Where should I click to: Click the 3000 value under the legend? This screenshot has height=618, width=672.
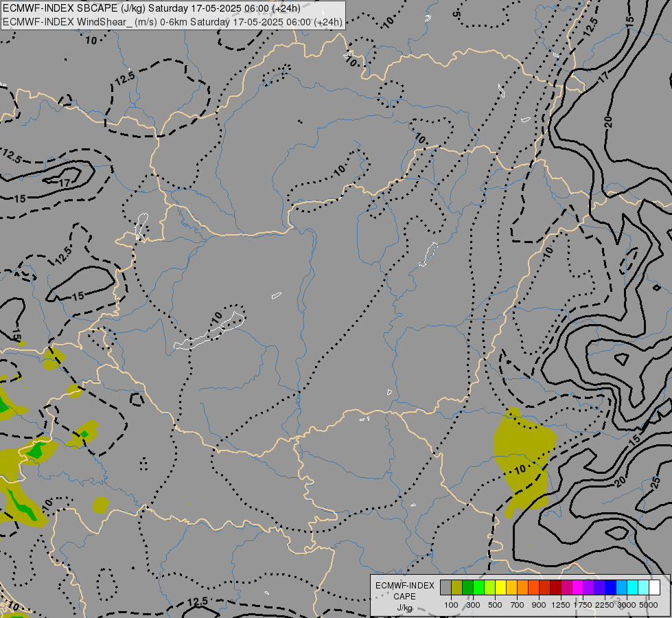[x=627, y=605]
